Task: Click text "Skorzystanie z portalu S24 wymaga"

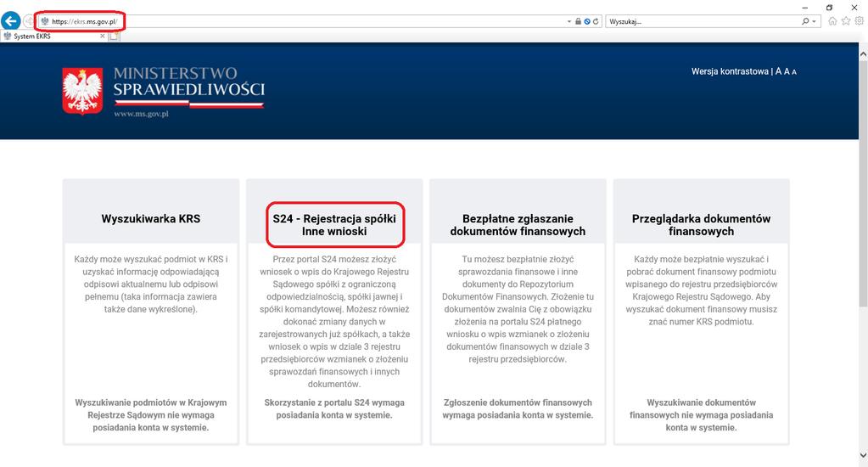Action: tap(334, 402)
